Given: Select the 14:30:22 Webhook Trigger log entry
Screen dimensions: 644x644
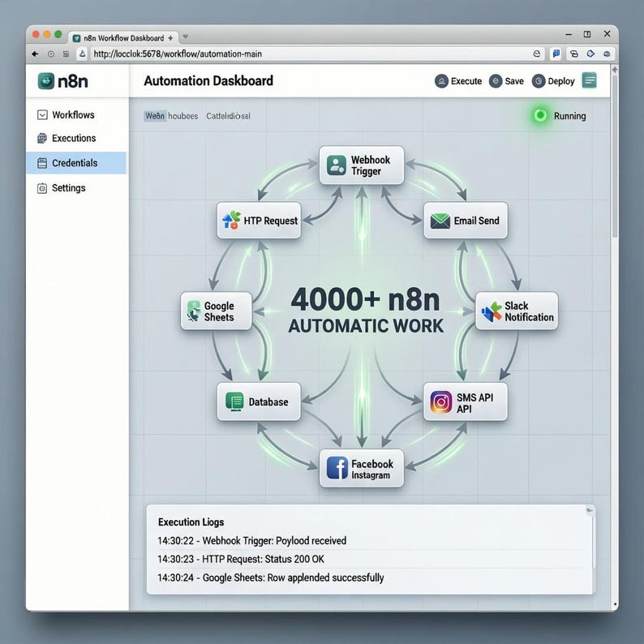Looking at the screenshot, I should pyautogui.click(x=251, y=540).
